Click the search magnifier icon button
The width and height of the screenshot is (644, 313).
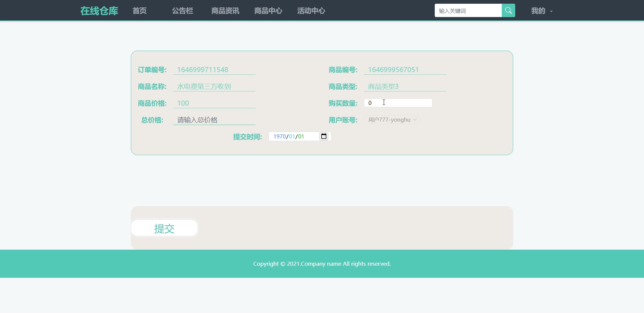click(508, 11)
